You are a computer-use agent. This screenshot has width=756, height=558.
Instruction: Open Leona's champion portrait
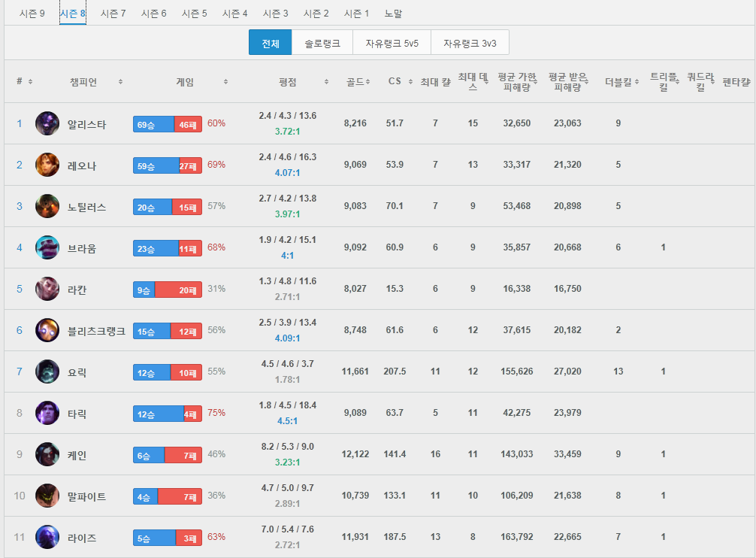coord(47,164)
